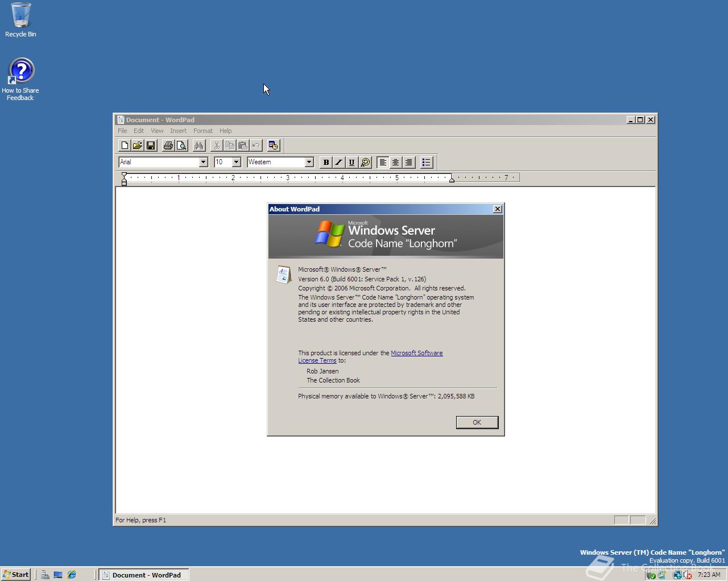Open the Recycle Bin desktop icon
728x582 pixels.
(x=20, y=20)
